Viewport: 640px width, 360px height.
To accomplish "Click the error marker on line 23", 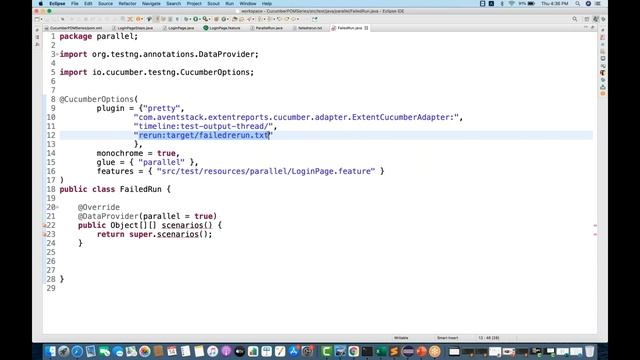I will tap(44, 234).
